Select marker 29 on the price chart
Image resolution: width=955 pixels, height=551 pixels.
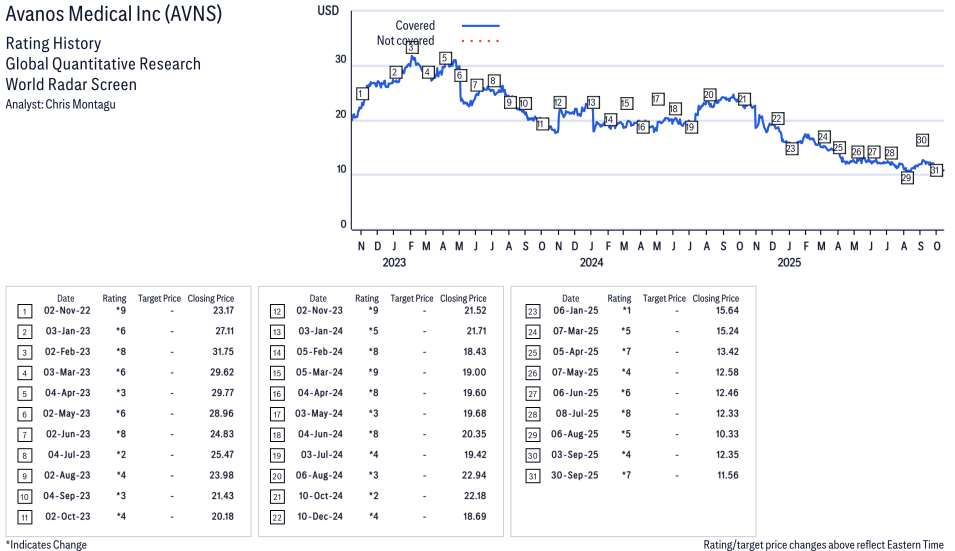coord(907,178)
